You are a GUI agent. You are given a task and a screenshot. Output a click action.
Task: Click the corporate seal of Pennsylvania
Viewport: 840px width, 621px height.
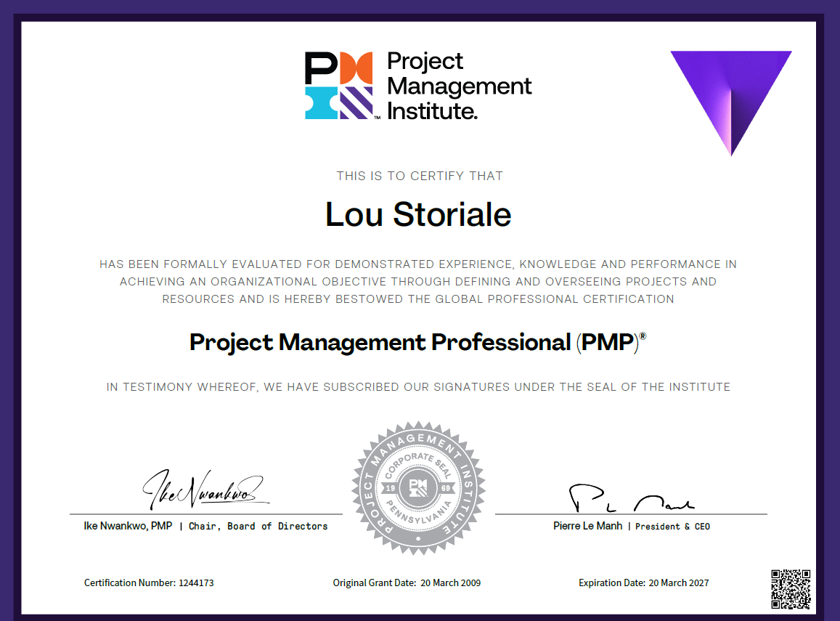pos(418,488)
